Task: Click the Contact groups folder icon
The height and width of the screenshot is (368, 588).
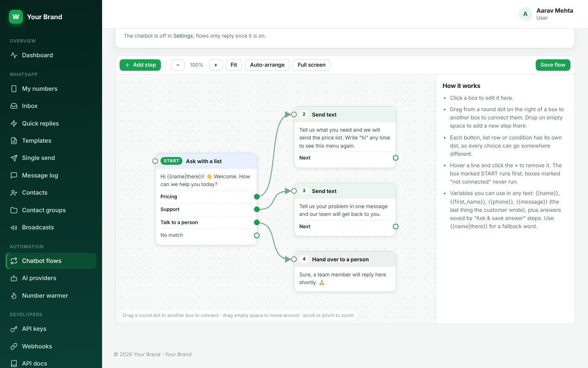Action: pyautogui.click(x=14, y=210)
